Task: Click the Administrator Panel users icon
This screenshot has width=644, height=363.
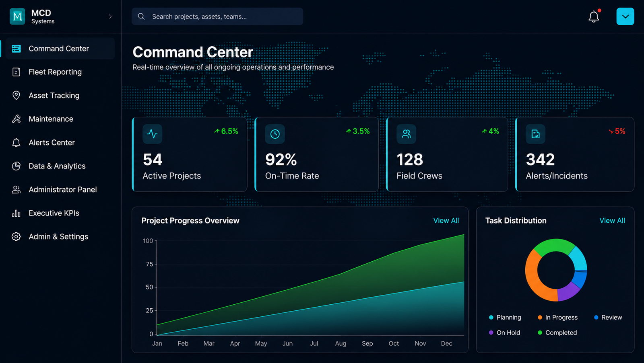Action: (x=16, y=190)
